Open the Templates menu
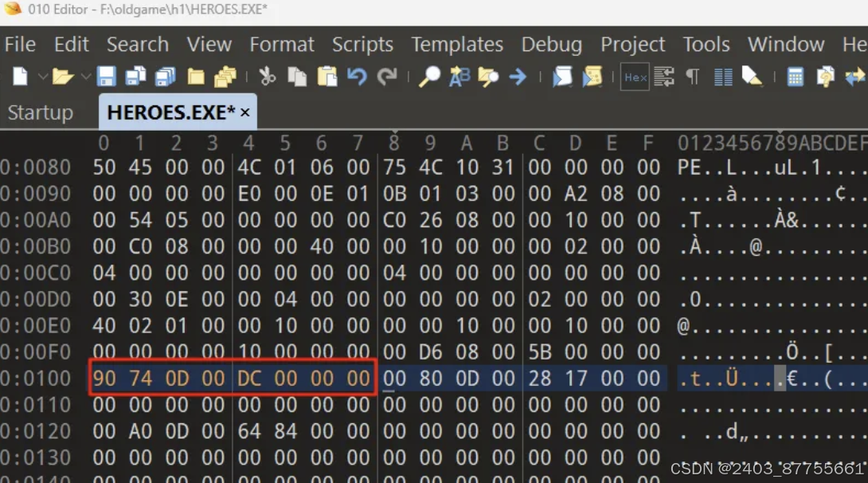The image size is (868, 483). [457, 45]
